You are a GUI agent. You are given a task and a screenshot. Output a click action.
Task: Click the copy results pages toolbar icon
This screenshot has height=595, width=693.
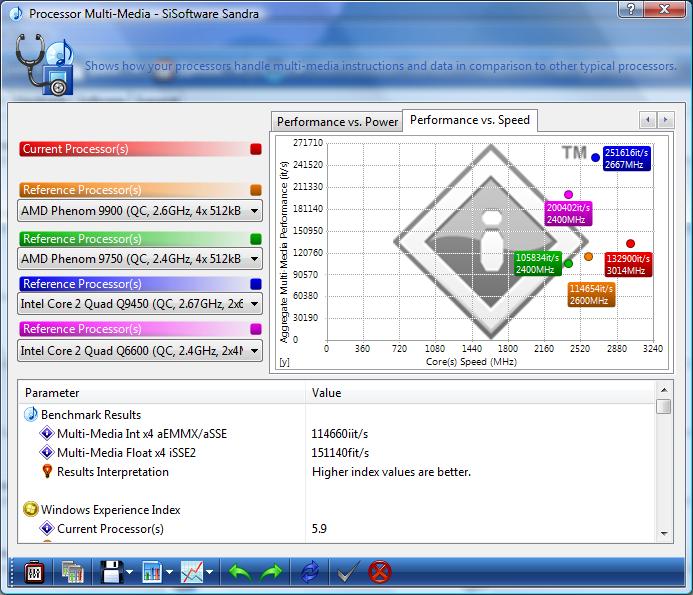point(72,572)
